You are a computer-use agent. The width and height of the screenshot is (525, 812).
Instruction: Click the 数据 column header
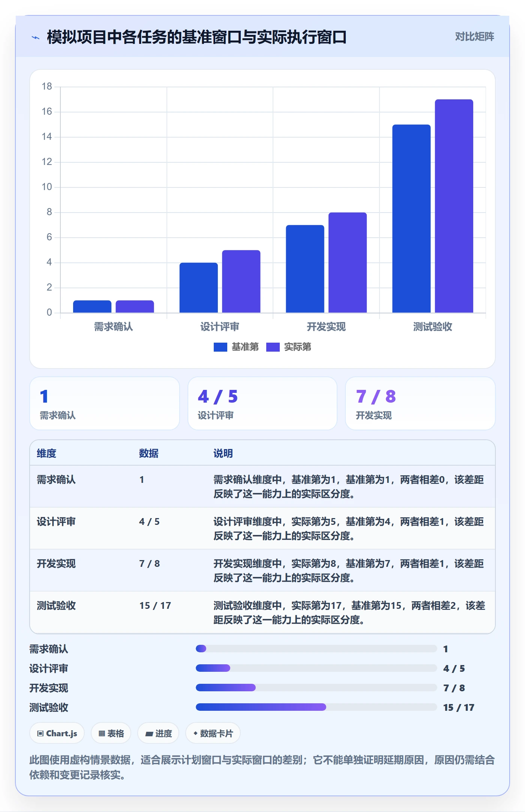(149, 453)
